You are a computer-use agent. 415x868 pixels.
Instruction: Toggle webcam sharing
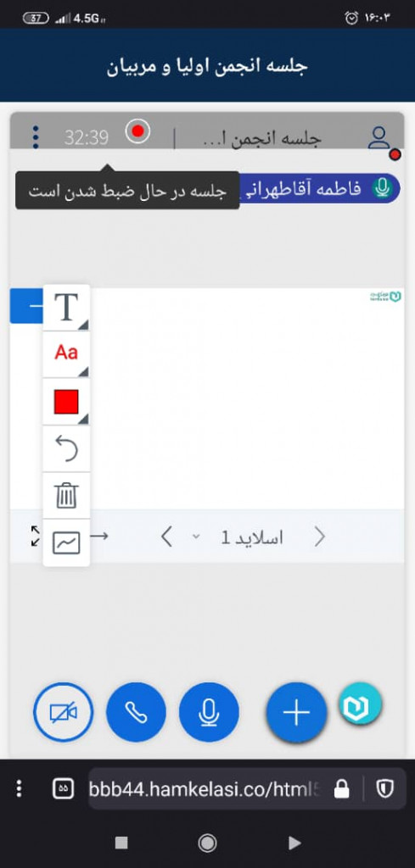click(64, 712)
